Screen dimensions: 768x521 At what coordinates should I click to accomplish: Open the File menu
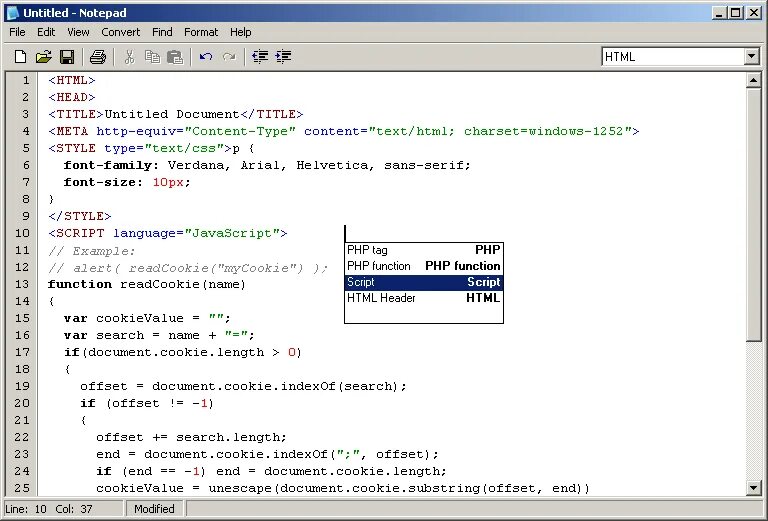[17, 32]
